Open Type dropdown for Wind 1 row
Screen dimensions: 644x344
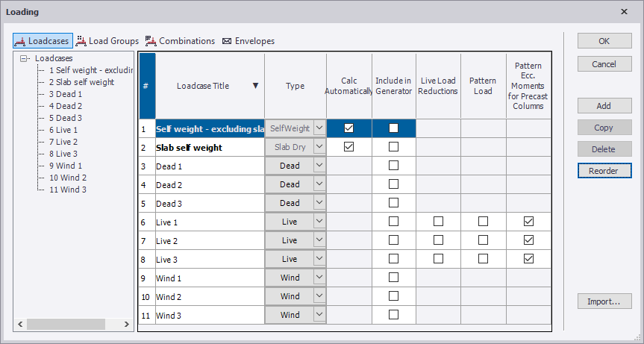(x=319, y=278)
